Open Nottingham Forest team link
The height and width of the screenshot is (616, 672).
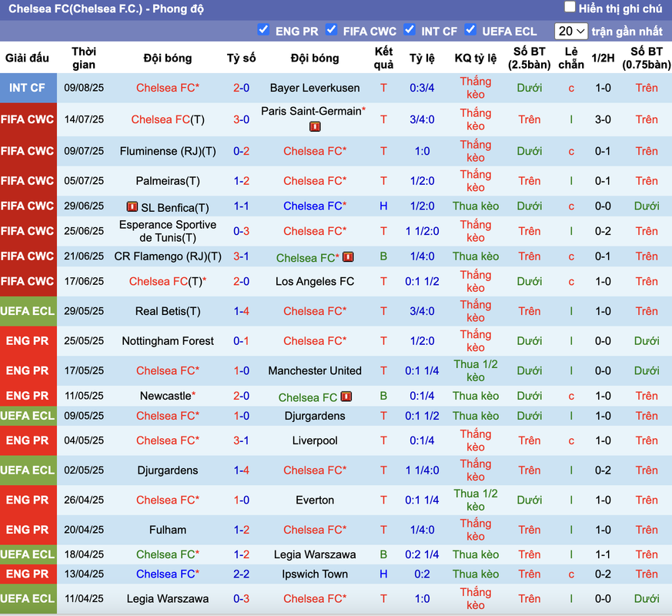point(168,341)
